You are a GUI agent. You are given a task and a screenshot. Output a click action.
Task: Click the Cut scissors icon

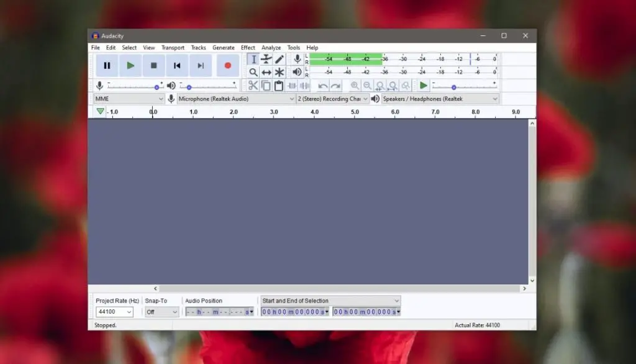tap(253, 86)
